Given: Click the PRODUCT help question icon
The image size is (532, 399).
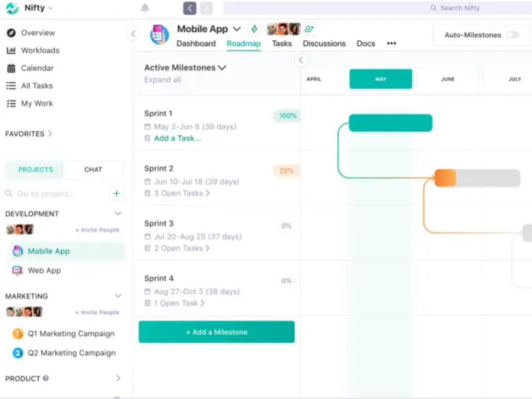Looking at the screenshot, I should [x=46, y=379].
